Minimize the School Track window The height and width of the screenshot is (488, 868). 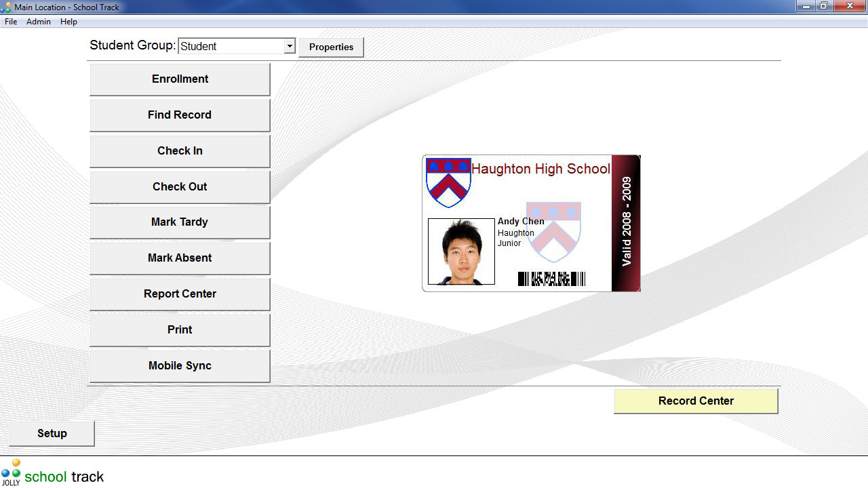point(806,5)
